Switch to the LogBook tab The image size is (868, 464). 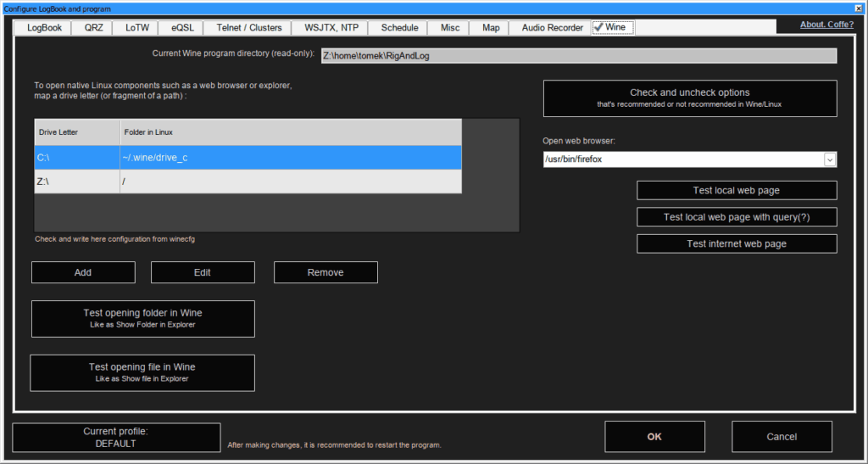(44, 28)
